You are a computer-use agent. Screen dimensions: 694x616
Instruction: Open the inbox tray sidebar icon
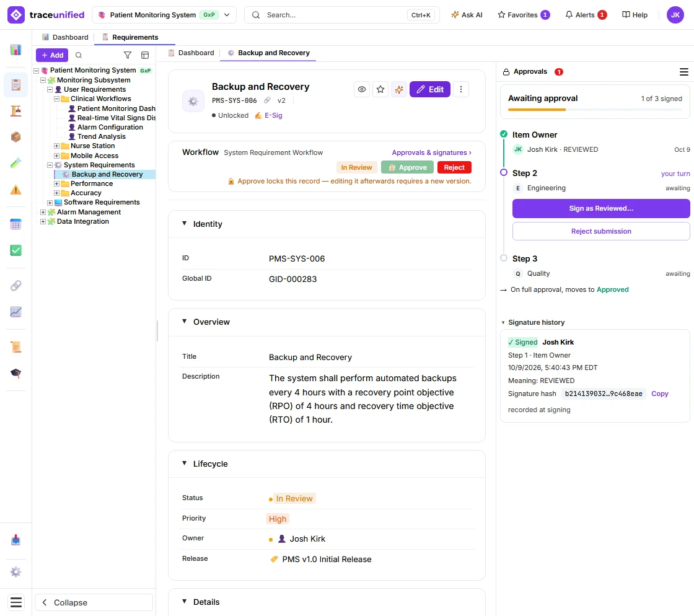pos(16,540)
